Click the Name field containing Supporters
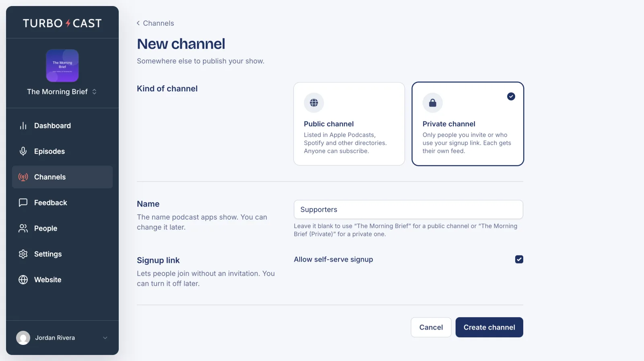Viewport: 644px width, 361px height. (x=408, y=210)
